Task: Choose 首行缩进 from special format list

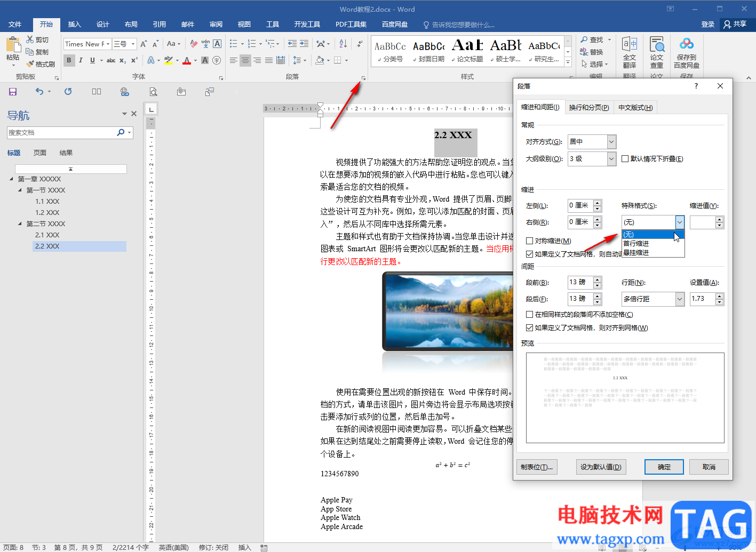Action: click(x=653, y=244)
